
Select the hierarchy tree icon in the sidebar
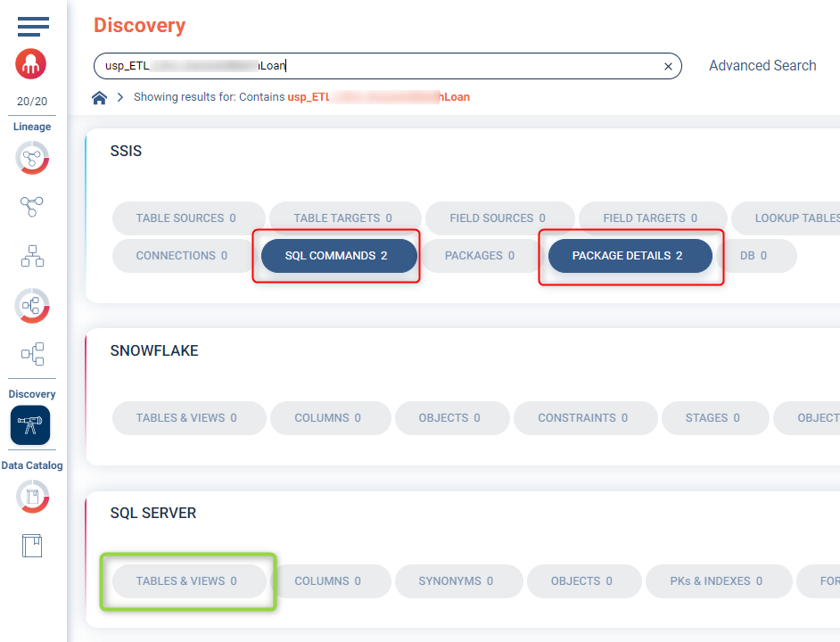pyautogui.click(x=32, y=256)
